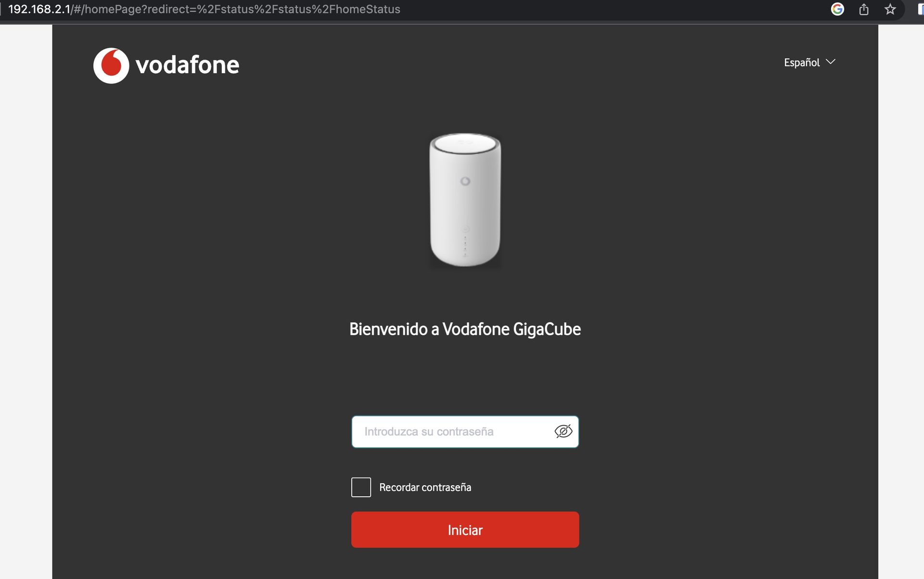The height and width of the screenshot is (579, 924).
Task: Click Bienvenido a Vodafone GigaCube heading
Action: point(464,329)
